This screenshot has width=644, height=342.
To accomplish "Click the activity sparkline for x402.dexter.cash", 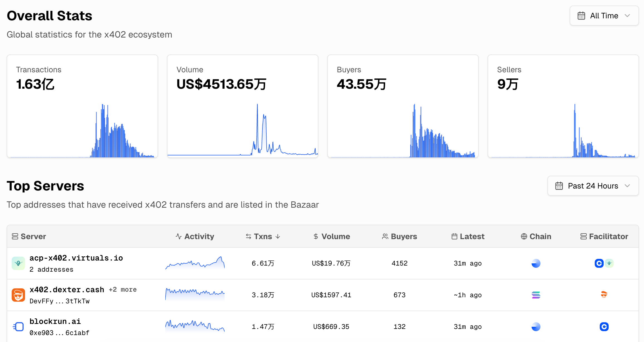I will pyautogui.click(x=195, y=294).
